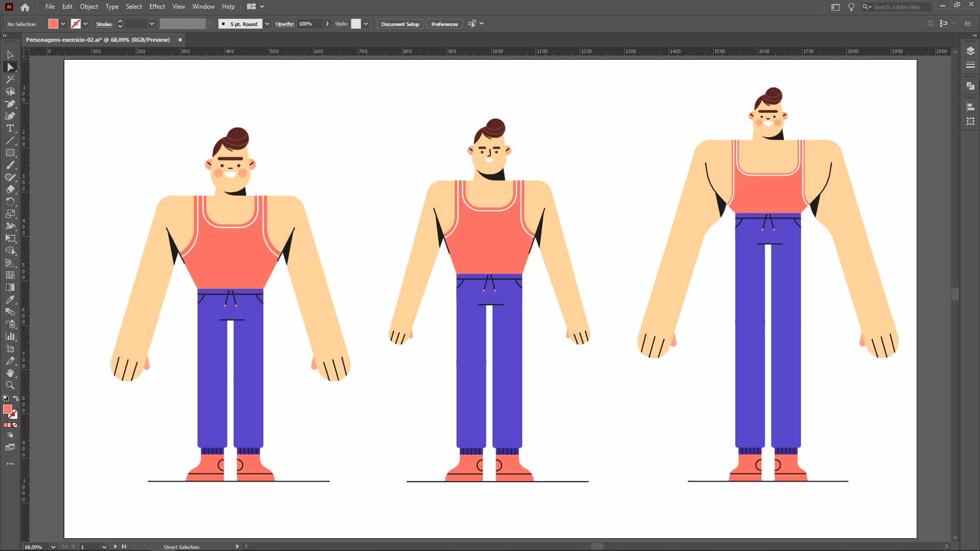Select the Selection tool (black arrow)

click(x=10, y=55)
